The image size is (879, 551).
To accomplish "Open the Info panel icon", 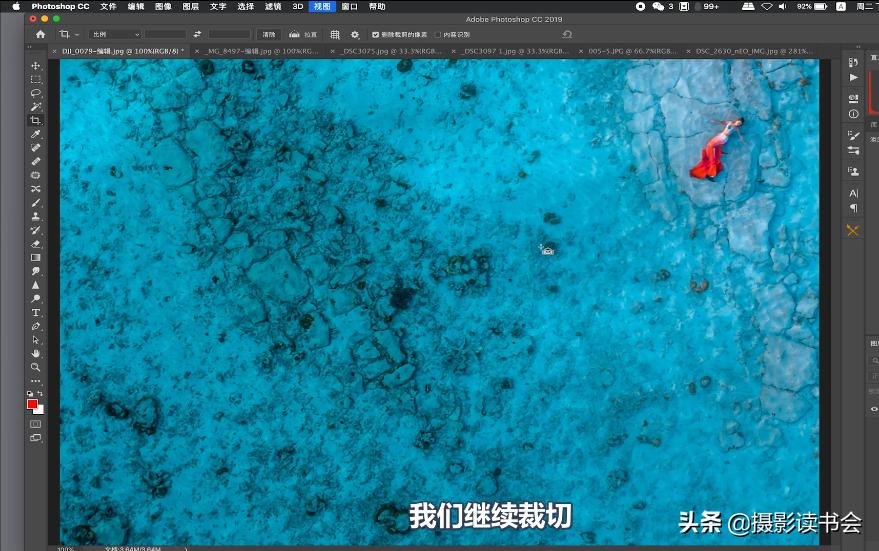I will [x=853, y=114].
